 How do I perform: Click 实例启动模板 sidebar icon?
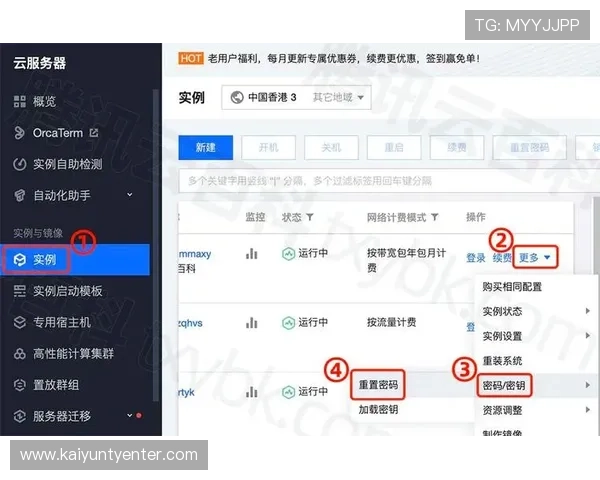point(20,291)
